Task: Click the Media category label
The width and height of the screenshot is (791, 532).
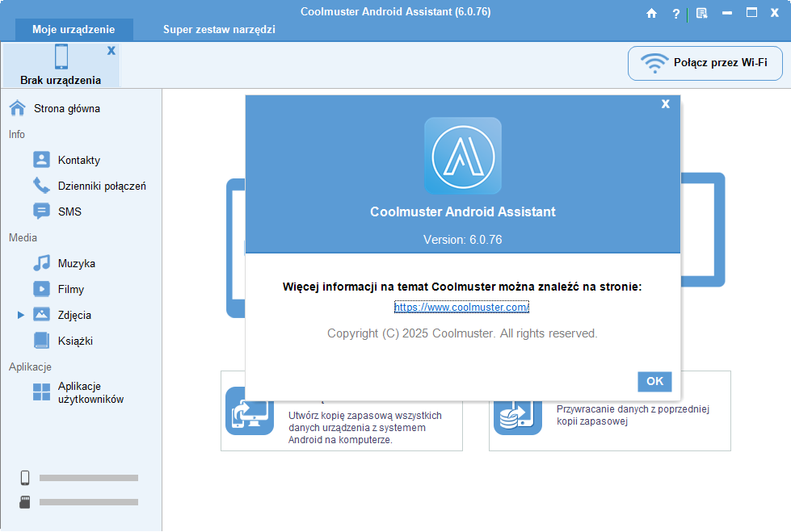Action: (23, 237)
